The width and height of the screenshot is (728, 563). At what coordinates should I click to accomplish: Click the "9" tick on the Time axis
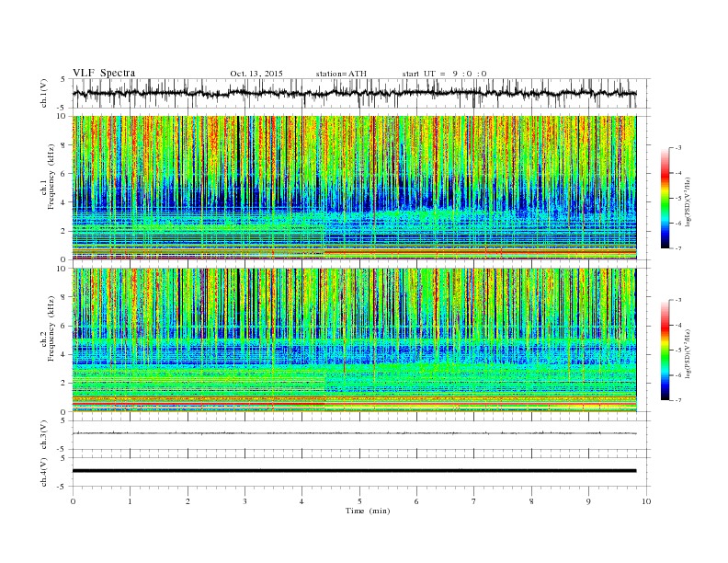588,501
